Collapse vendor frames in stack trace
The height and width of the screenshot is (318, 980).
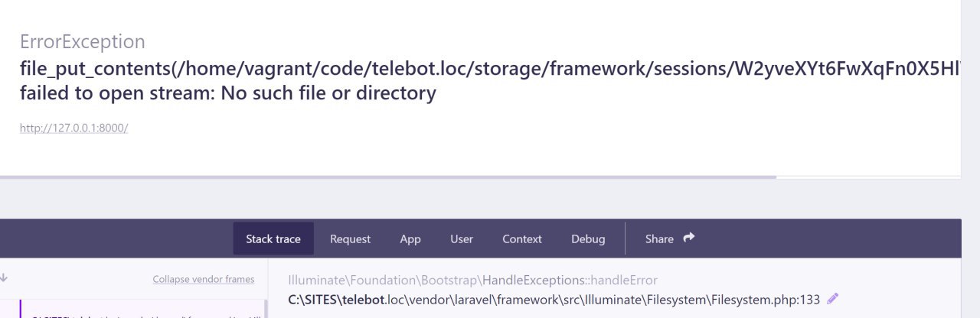pyautogui.click(x=203, y=280)
